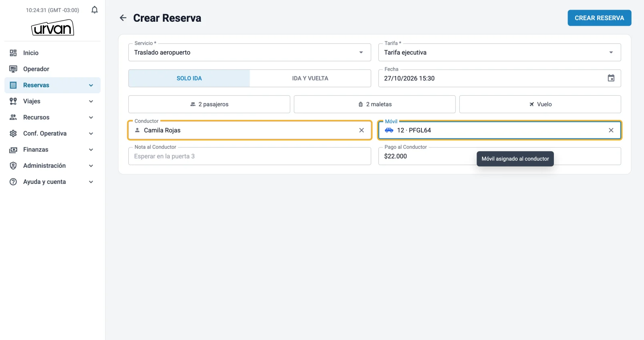Click the Viajes map pins icon
The height and width of the screenshot is (340, 644).
(x=13, y=101)
